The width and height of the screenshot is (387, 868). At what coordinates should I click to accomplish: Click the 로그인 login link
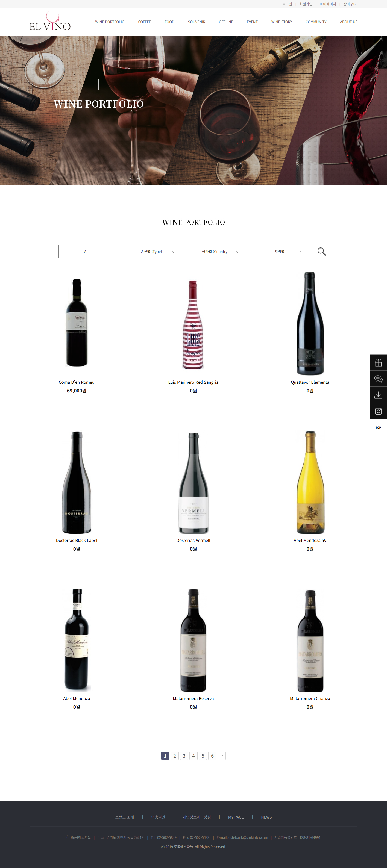pos(287,4)
